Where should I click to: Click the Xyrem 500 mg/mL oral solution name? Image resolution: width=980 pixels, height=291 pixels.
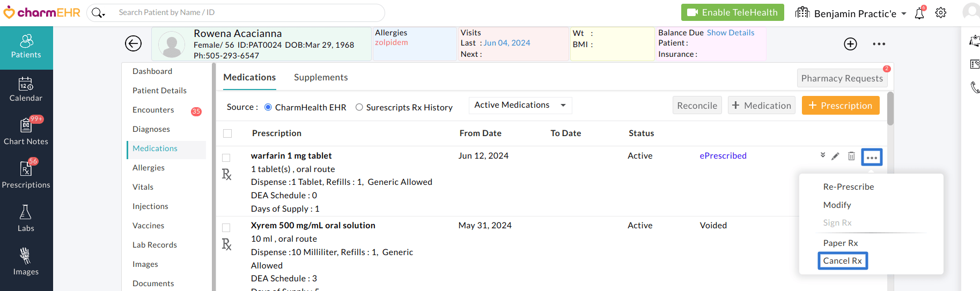313,226
